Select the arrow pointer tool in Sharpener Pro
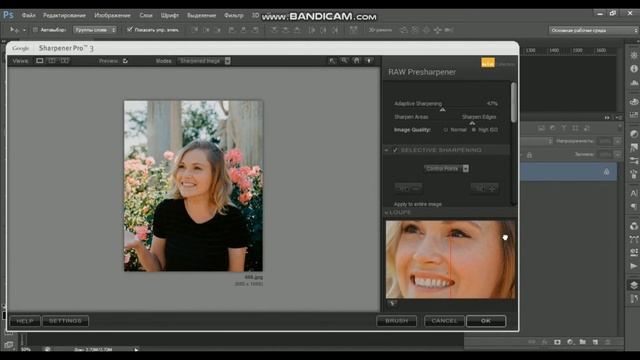The width and height of the screenshot is (640, 360). click(x=332, y=61)
